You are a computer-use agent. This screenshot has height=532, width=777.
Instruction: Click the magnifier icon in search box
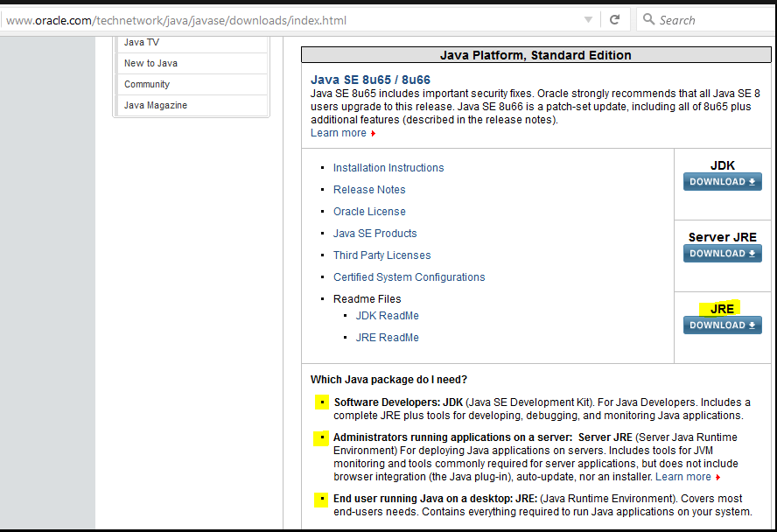648,19
